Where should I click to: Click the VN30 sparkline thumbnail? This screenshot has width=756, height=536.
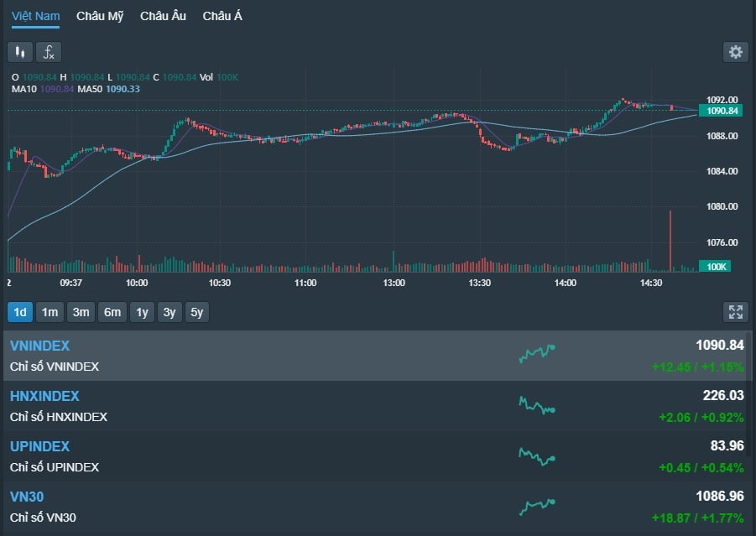[537, 507]
